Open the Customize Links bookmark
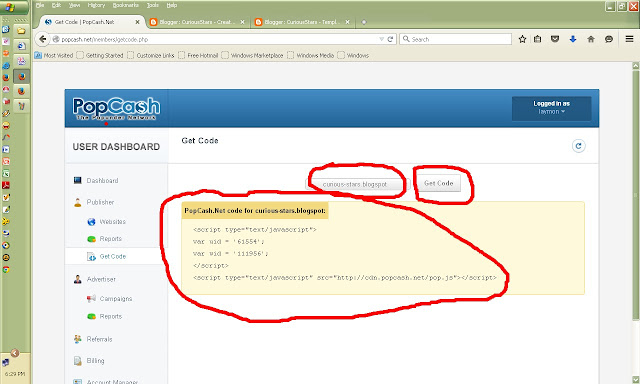 pyautogui.click(x=151, y=55)
